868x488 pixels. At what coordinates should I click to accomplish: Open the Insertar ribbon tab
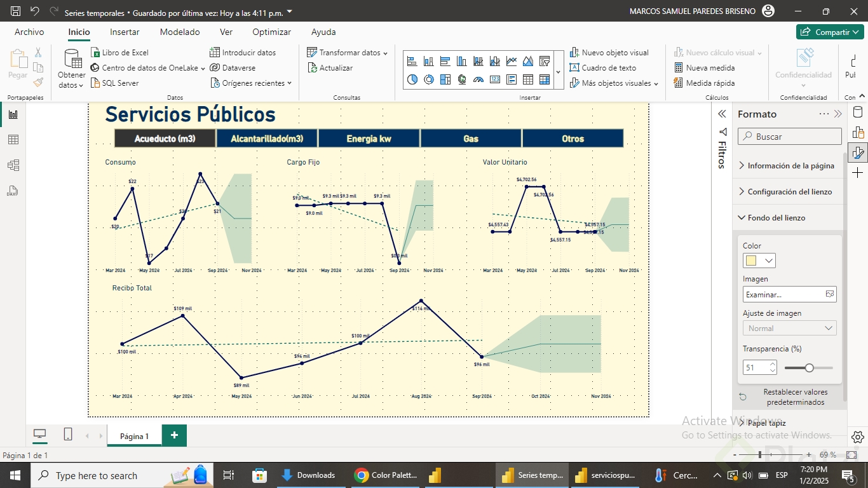pyautogui.click(x=125, y=32)
